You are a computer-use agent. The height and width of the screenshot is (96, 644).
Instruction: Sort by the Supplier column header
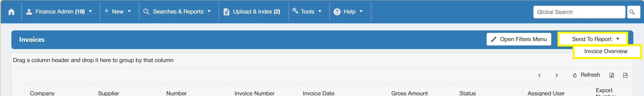pos(109,93)
